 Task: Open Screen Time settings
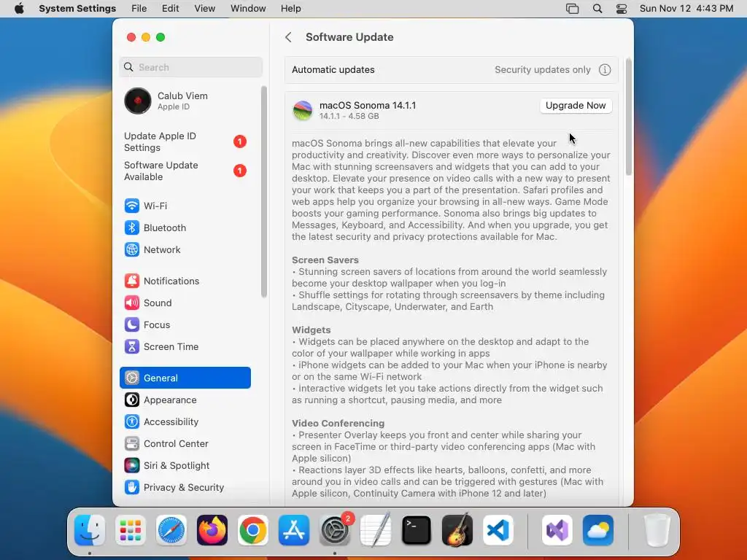[185, 346]
